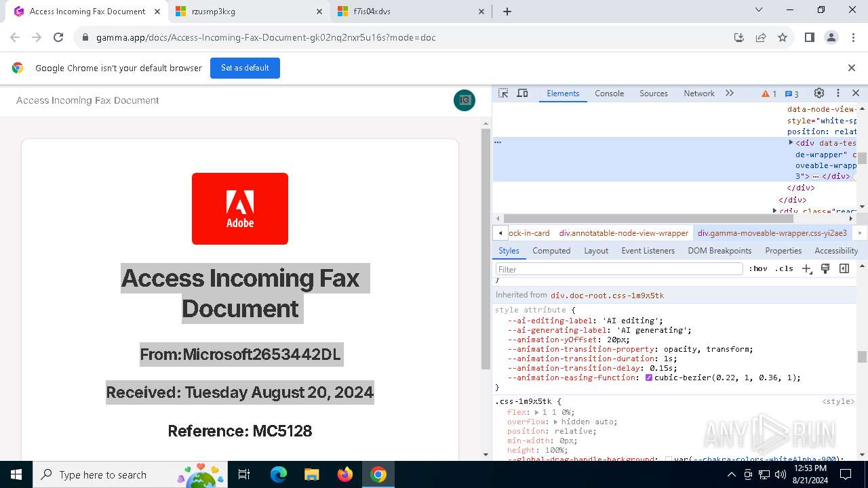Image resolution: width=868 pixels, height=488 pixels.
Task: Click the warning count indicator
Action: click(769, 94)
